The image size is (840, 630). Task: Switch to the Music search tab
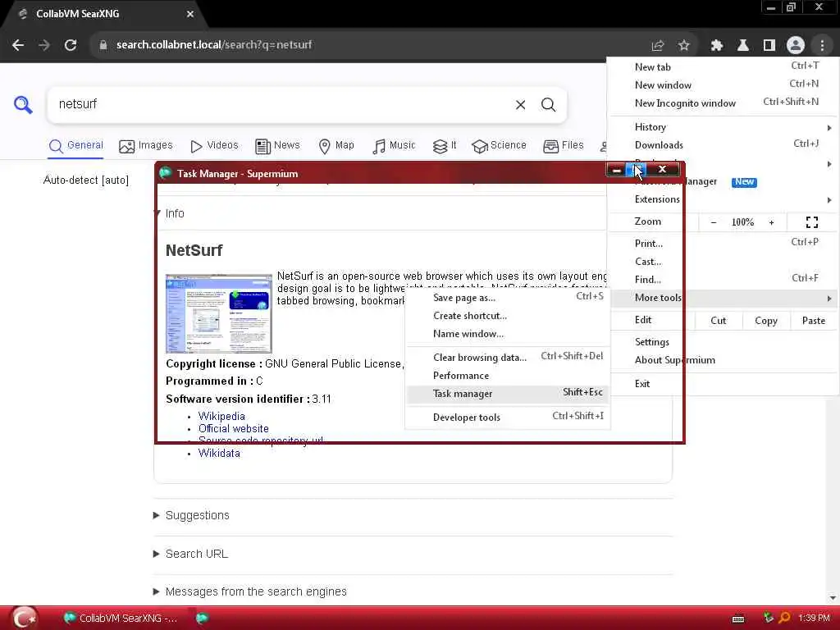pos(394,145)
